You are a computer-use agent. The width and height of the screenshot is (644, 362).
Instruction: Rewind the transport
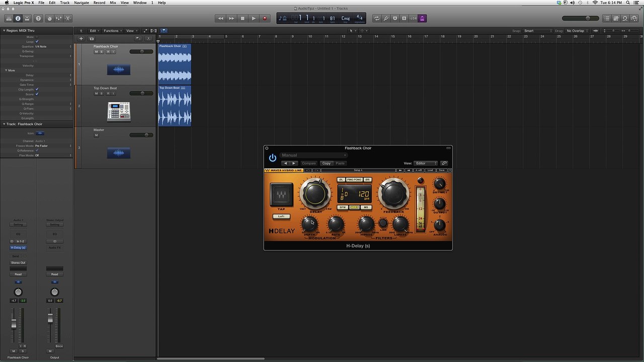[220, 19]
